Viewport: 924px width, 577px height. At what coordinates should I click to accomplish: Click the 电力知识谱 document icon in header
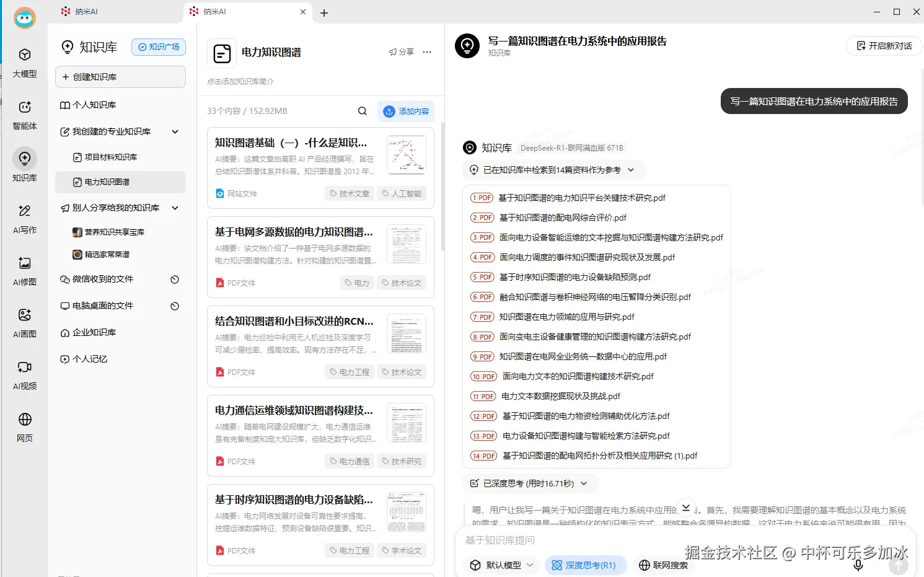point(222,53)
